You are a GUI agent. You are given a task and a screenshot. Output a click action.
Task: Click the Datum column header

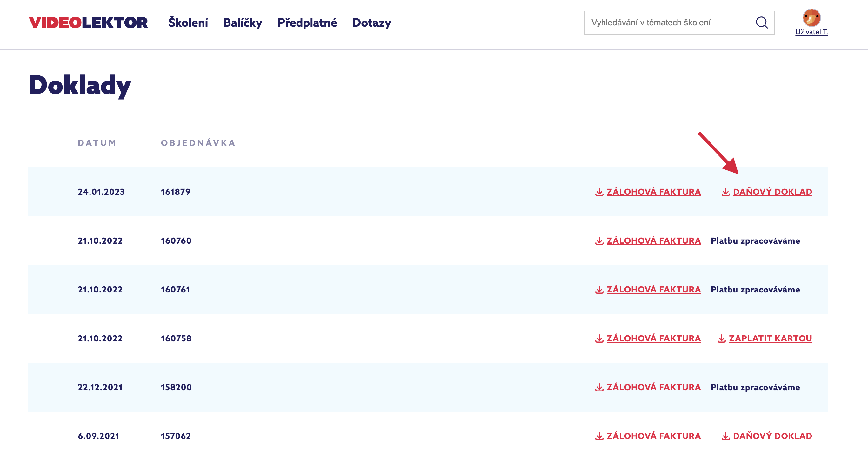[x=97, y=143]
